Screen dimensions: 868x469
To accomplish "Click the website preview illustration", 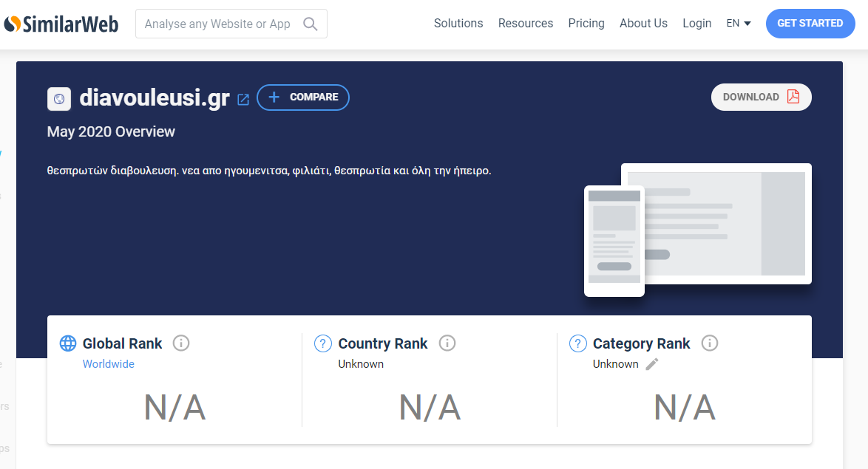I will coord(697,230).
